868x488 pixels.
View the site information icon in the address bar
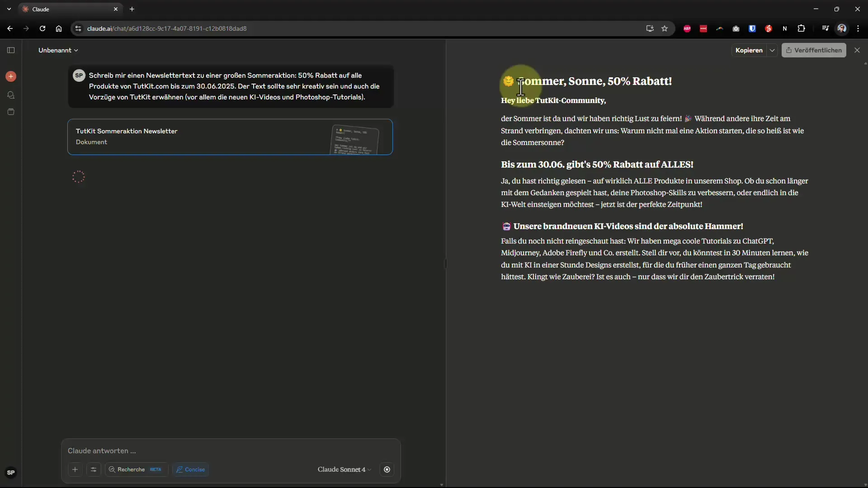point(78,28)
